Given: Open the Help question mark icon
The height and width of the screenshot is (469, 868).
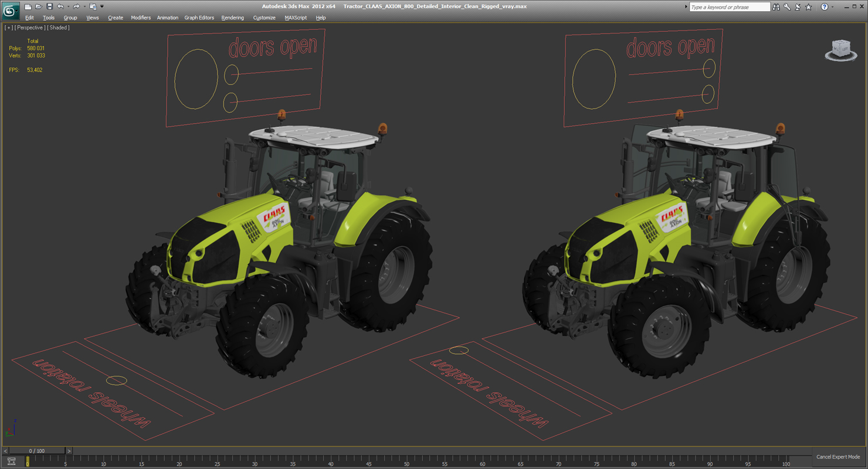Looking at the screenshot, I should 825,7.
